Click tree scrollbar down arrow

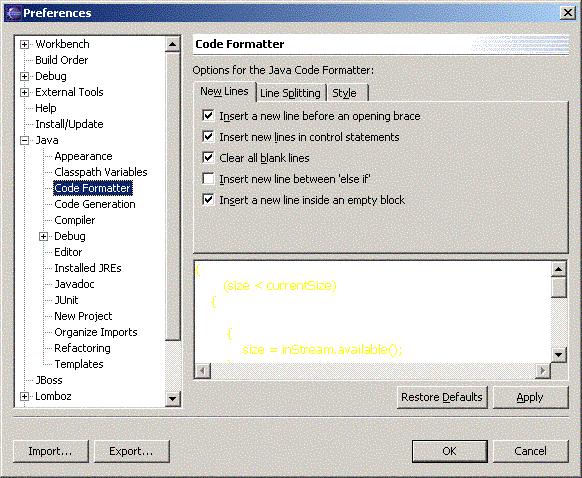point(173,399)
